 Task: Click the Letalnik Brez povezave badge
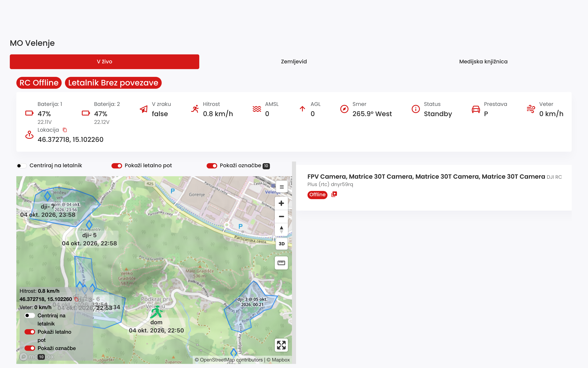[x=113, y=83]
